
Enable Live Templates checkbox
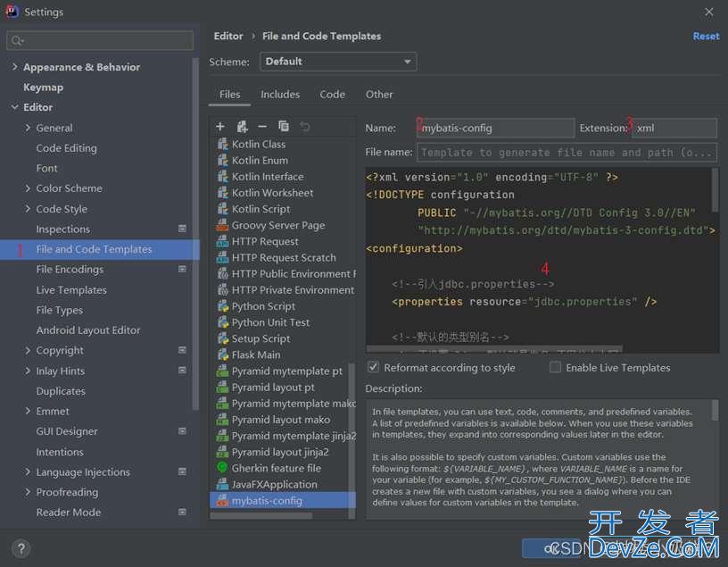(555, 367)
